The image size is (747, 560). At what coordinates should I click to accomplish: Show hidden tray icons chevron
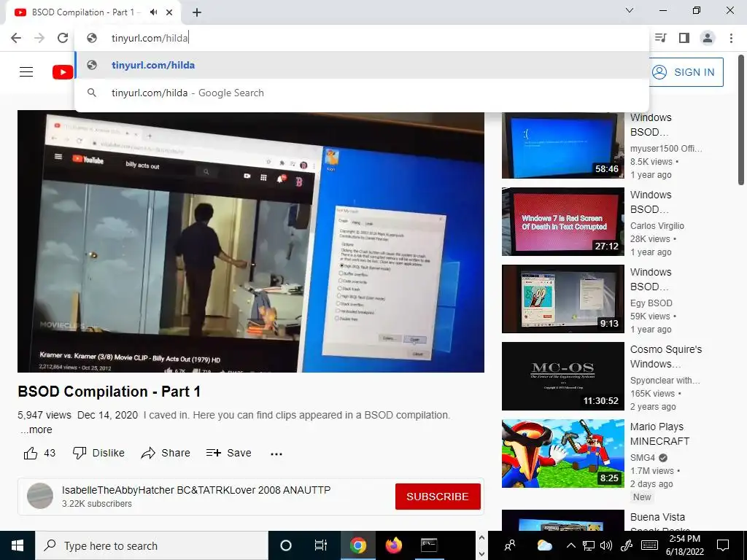(x=570, y=545)
